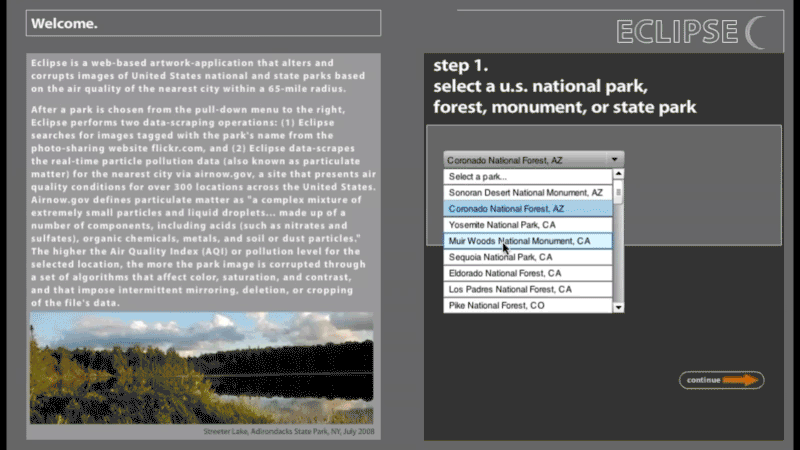800x450 pixels.
Task: Select Sequoia National Park, CA
Action: (528, 257)
